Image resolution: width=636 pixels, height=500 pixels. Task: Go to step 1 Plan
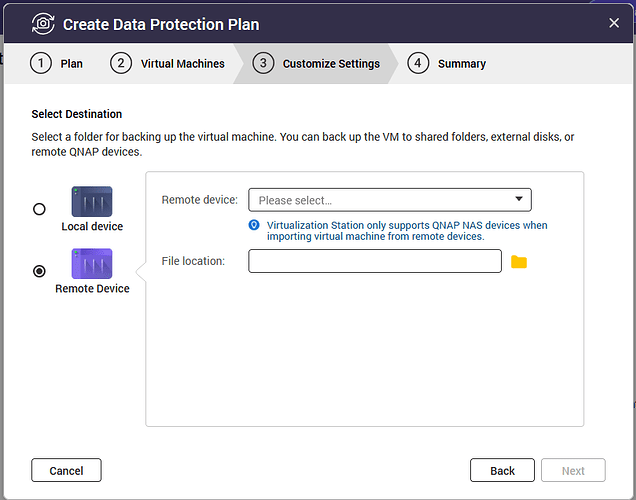(x=56, y=64)
